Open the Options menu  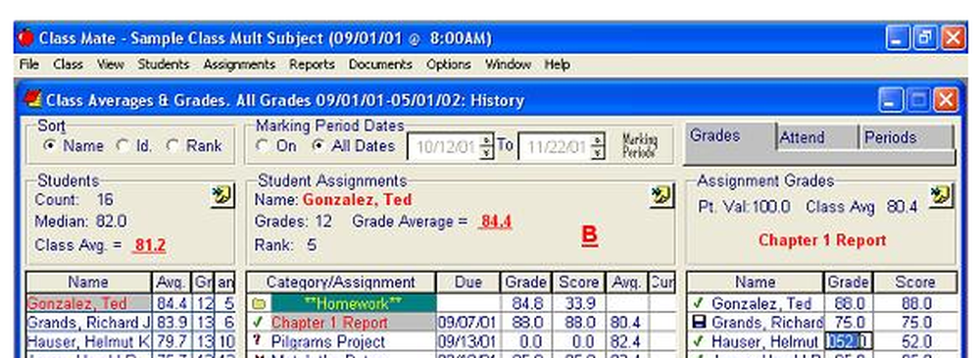coord(449,65)
